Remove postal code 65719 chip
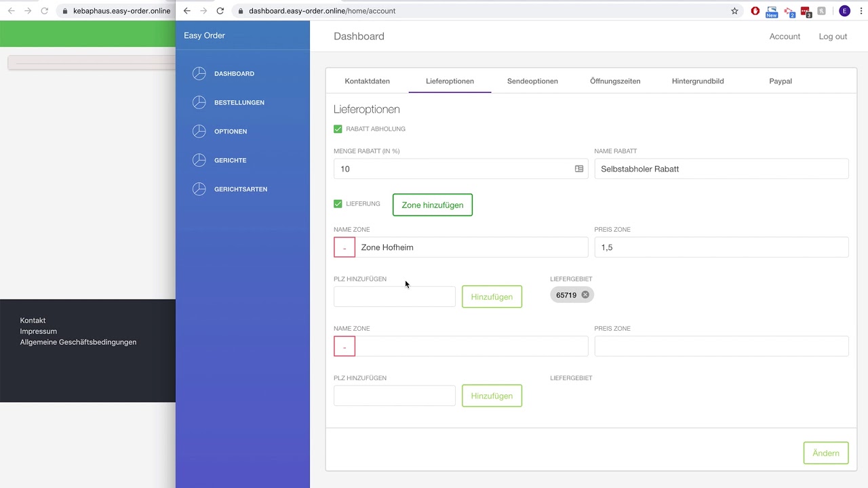 pyautogui.click(x=585, y=295)
